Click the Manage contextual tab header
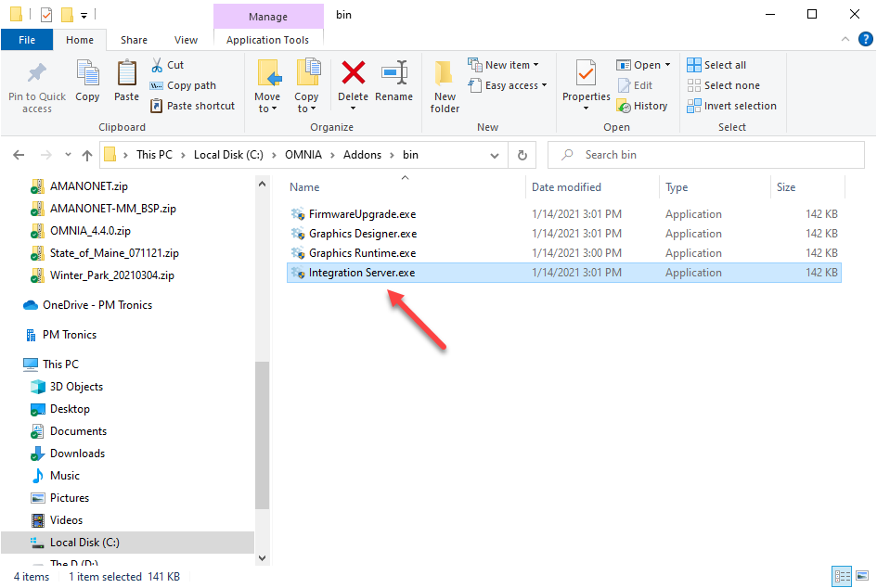The height and width of the screenshot is (588, 877). (268, 16)
